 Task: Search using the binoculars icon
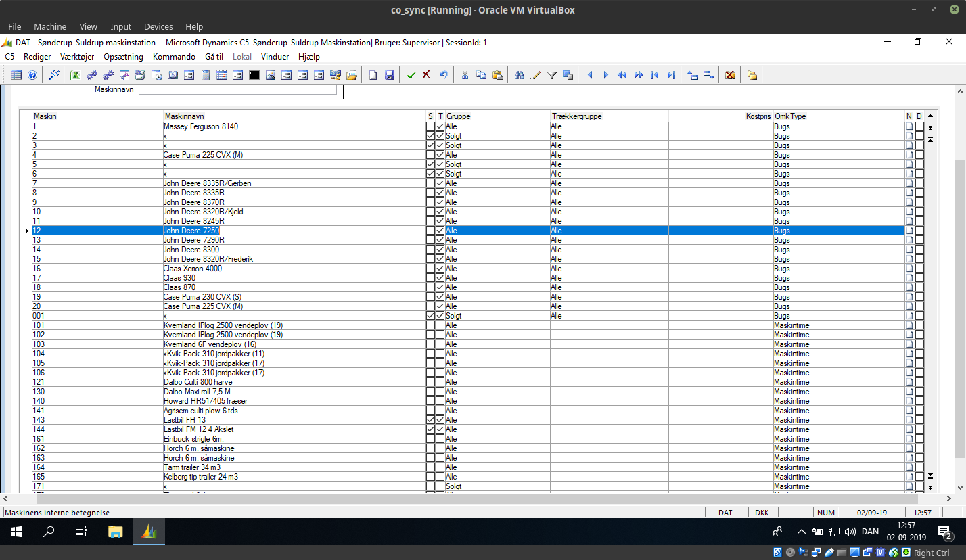[520, 75]
